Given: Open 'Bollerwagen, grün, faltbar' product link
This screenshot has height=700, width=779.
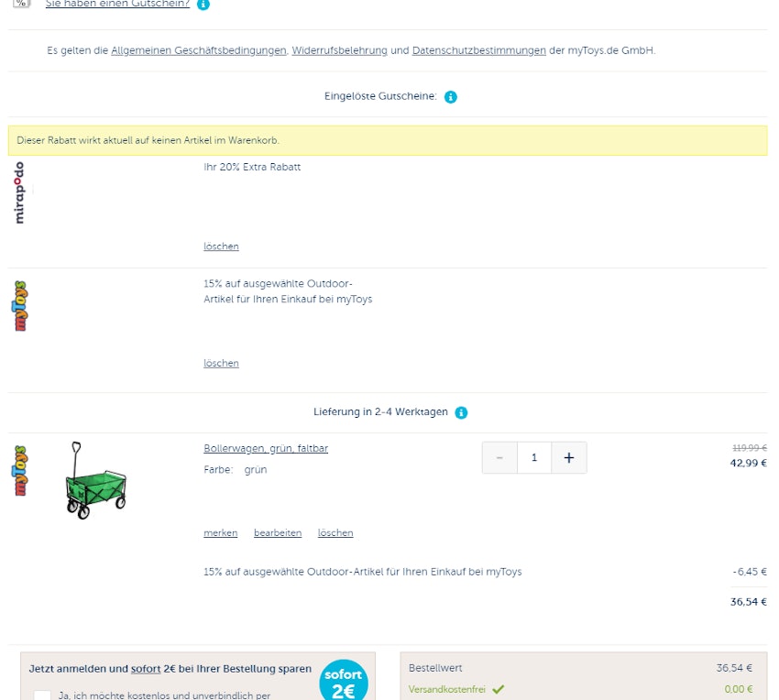Looking at the screenshot, I should click(x=266, y=449).
